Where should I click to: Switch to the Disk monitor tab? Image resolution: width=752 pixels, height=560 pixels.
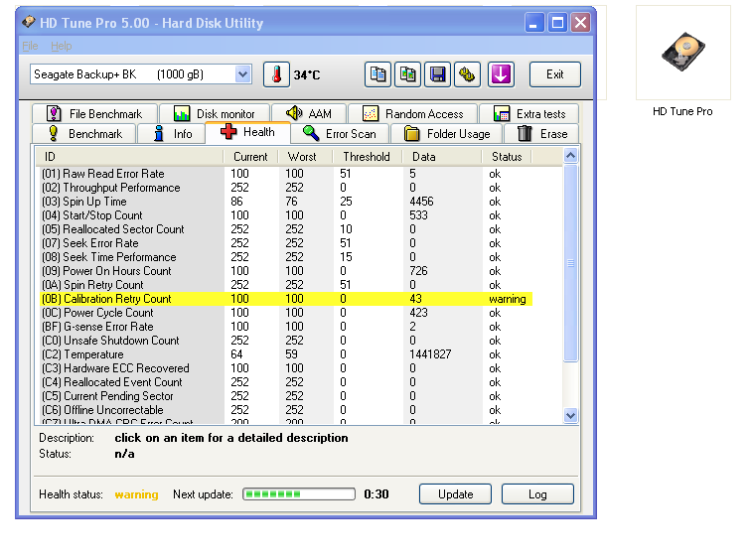[x=215, y=113]
